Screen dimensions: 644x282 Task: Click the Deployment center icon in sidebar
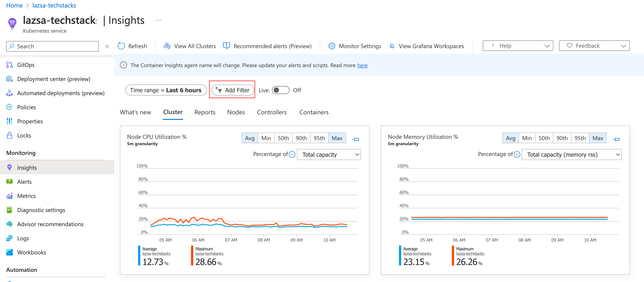(9, 79)
